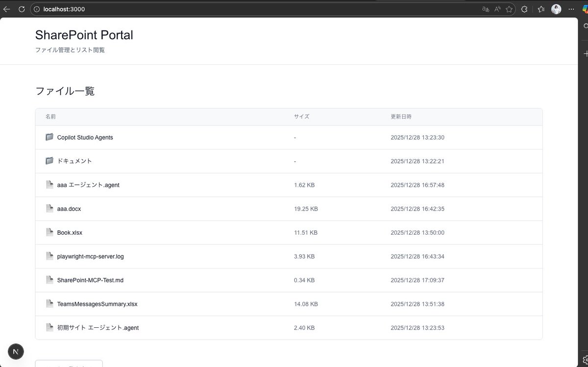Click size value 1.62 KB
Viewport: 588px width, 367px height.
coord(304,185)
